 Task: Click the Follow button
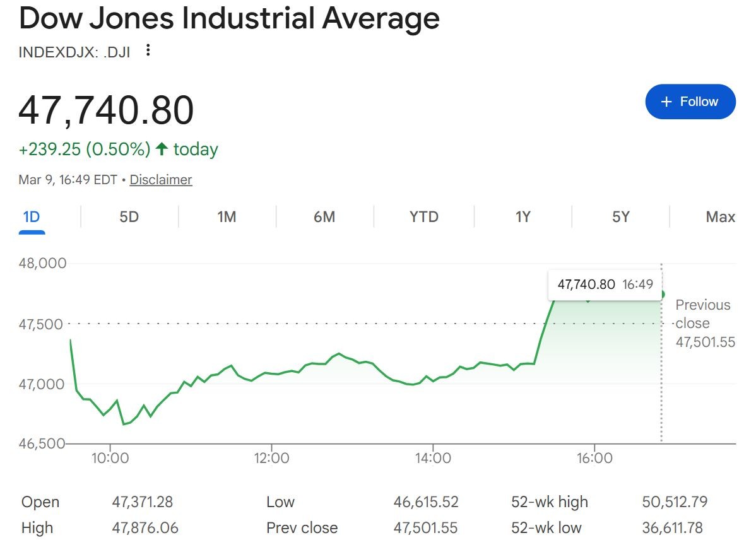coord(690,102)
